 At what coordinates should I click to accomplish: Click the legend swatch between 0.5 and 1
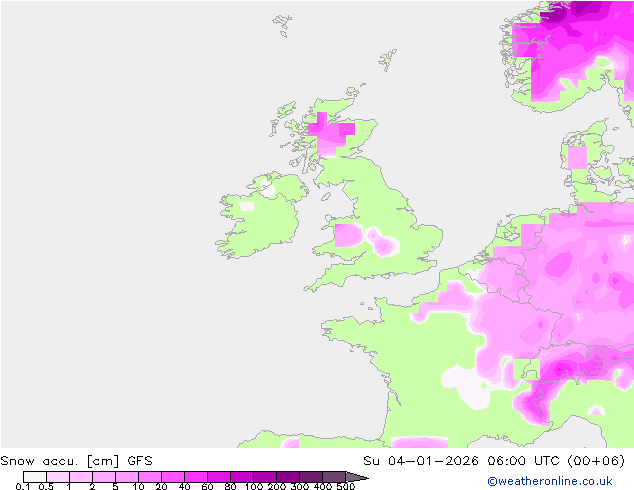point(58,477)
